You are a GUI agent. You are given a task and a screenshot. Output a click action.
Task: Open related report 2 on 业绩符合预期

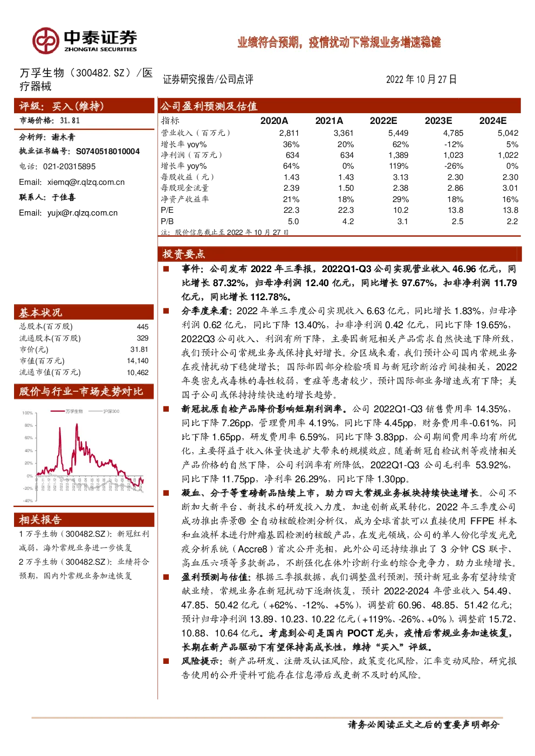[x=84, y=568]
